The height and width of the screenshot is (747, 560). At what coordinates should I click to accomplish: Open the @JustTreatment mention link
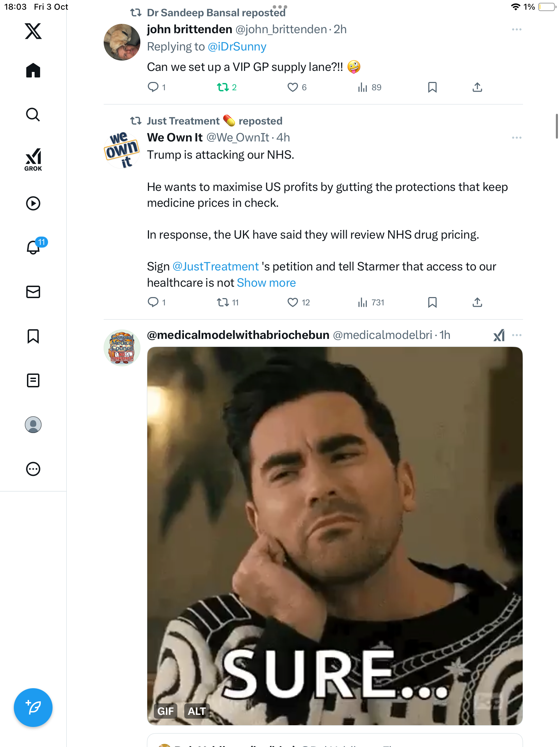(215, 267)
